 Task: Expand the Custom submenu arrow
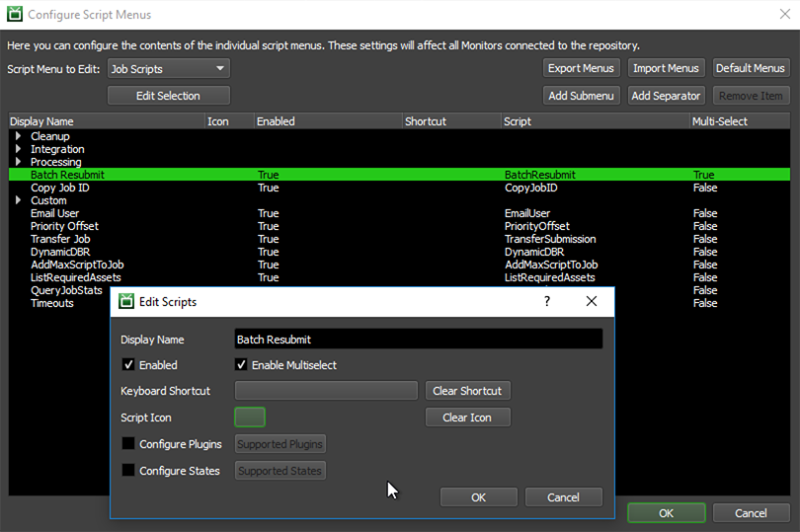click(x=18, y=200)
